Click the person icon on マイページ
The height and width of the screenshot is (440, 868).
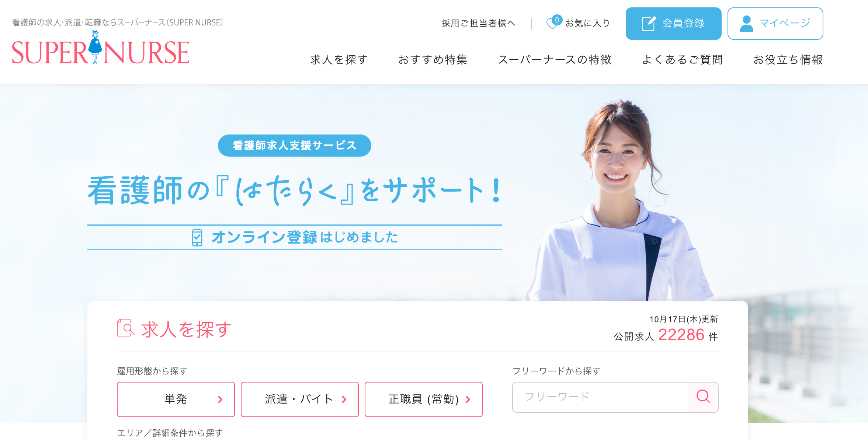(x=747, y=24)
